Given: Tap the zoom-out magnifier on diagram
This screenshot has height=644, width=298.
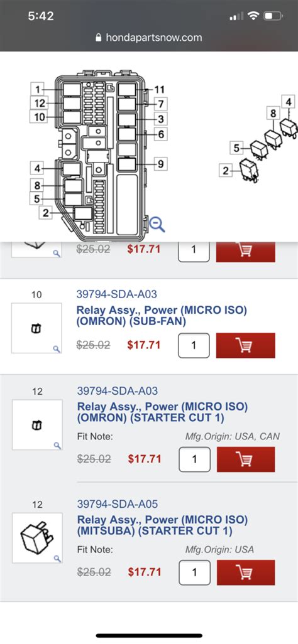Looking at the screenshot, I should coord(157,224).
